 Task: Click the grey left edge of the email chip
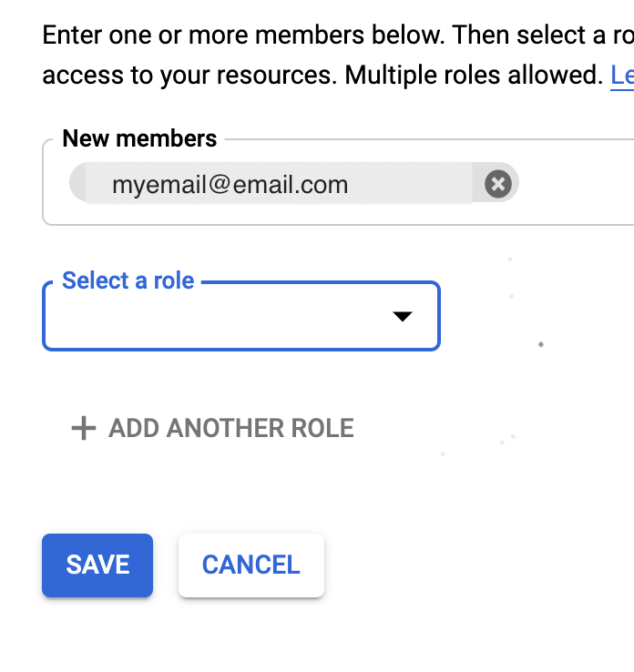coord(78,185)
